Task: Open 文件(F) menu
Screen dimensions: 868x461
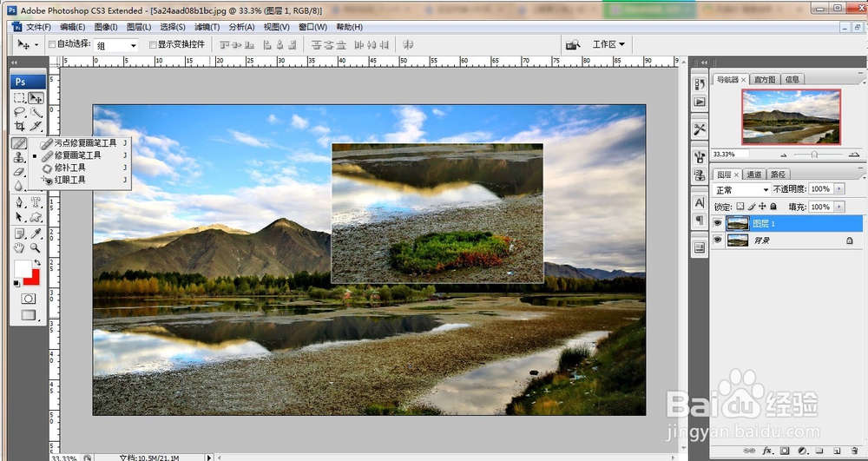Action: 38,27
